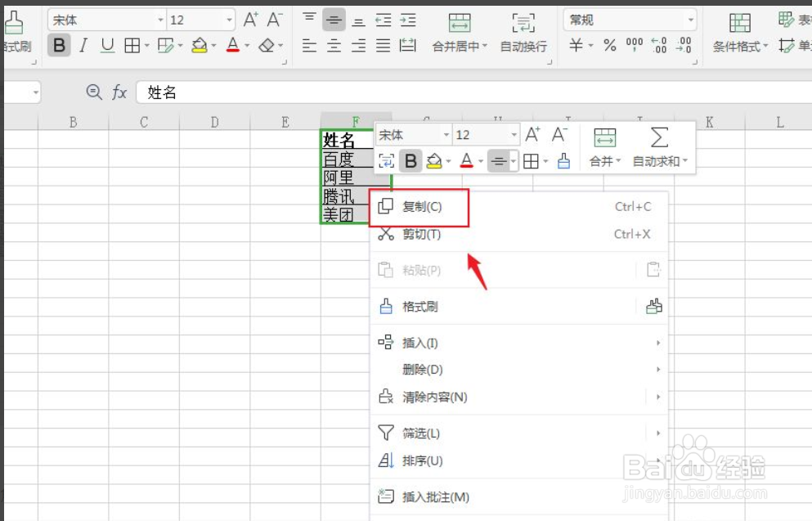Screen dimensions: 812x521
Task: Click the decrease decimal places icon
Action: point(684,45)
